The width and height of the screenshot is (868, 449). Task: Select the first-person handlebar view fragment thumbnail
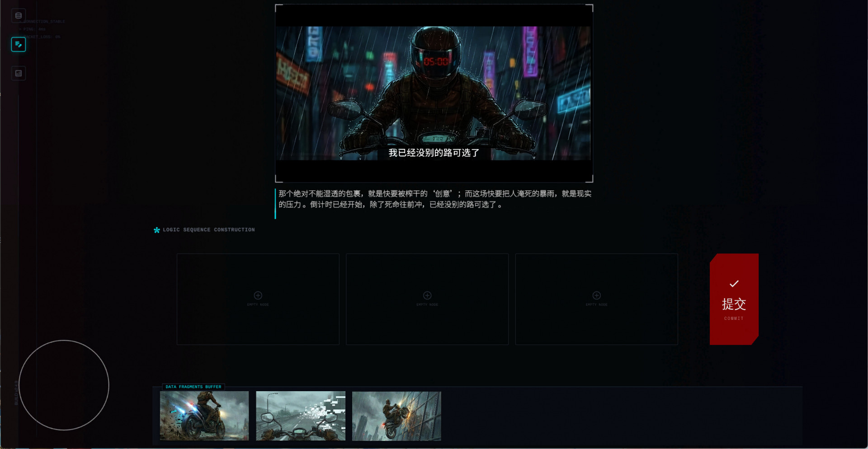(301, 416)
